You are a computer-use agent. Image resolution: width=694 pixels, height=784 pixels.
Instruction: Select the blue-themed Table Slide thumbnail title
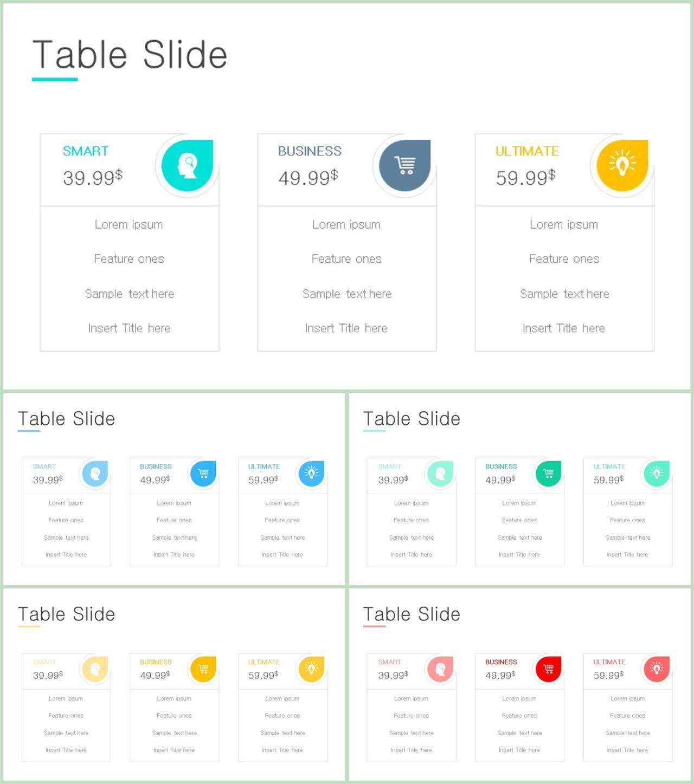[66, 419]
